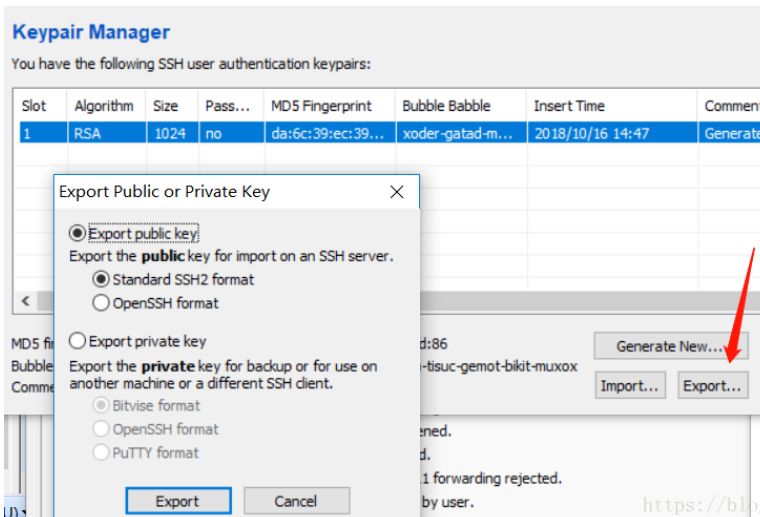This screenshot has width=760, height=517.
Task: Click the Export button in dialog
Action: pyautogui.click(x=178, y=501)
